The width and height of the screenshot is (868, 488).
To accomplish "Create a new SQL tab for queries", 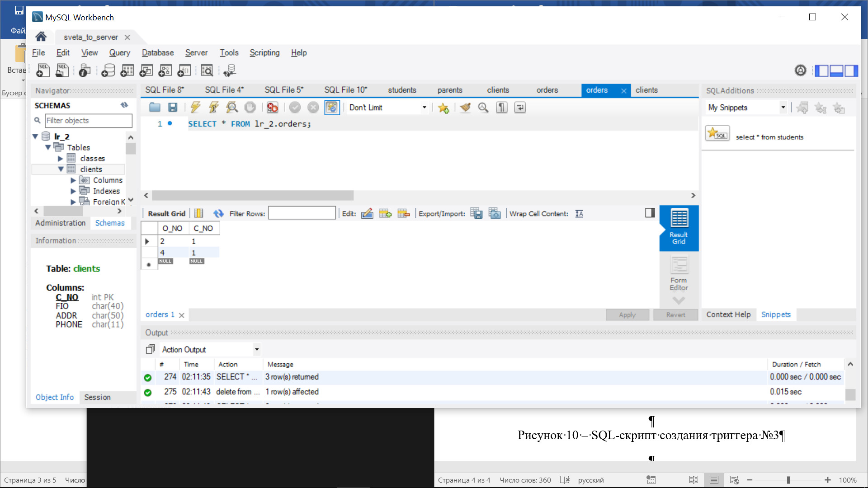I will [43, 70].
